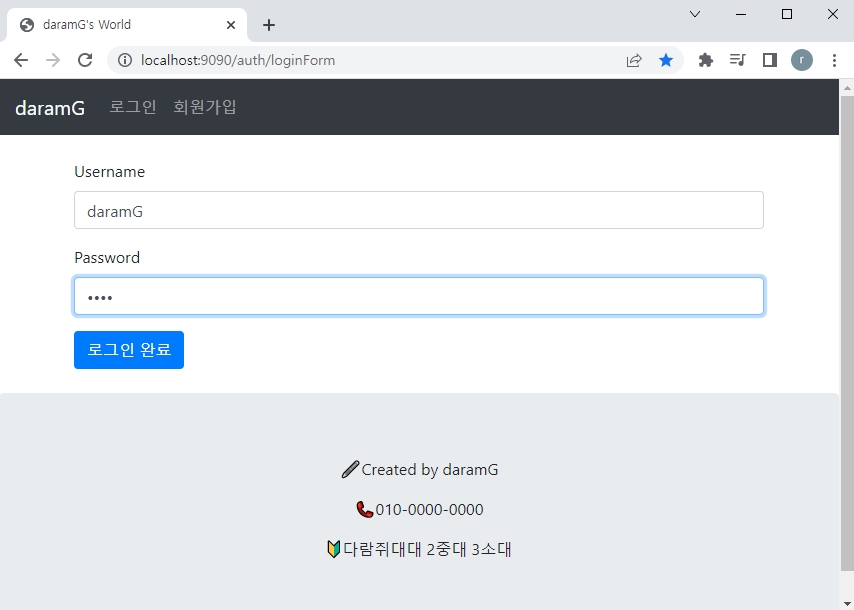Screen dimensions: 854x610
Task: Click the Username label
Action: 109,172
